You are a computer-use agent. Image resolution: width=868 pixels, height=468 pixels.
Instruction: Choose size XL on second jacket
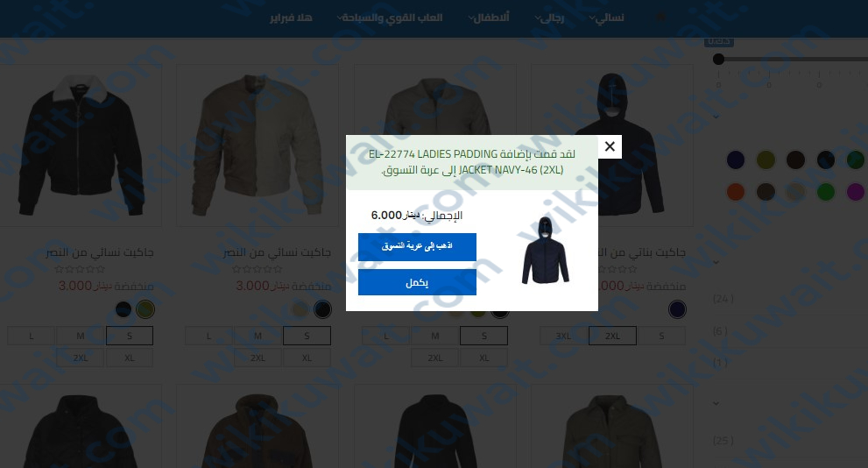click(307, 358)
